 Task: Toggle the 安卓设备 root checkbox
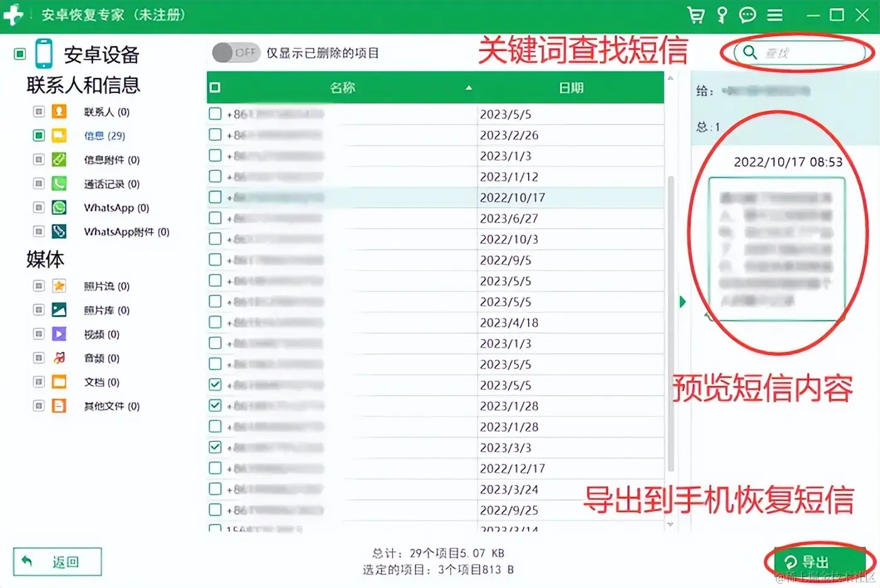coord(20,54)
